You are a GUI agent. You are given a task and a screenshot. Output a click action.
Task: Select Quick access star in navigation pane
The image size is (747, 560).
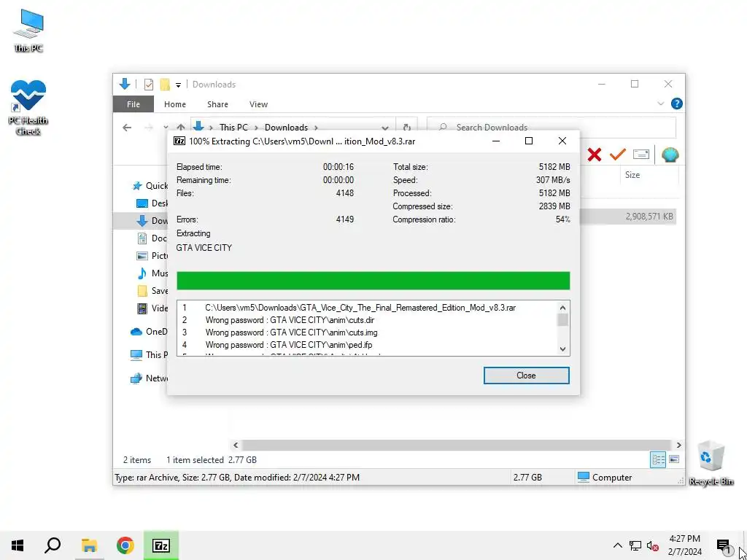(x=137, y=186)
